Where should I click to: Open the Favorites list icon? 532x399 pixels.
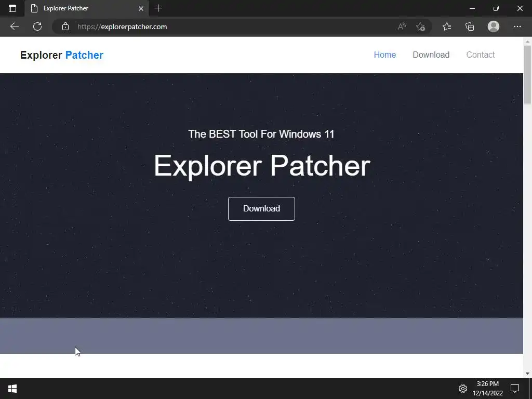(x=447, y=26)
